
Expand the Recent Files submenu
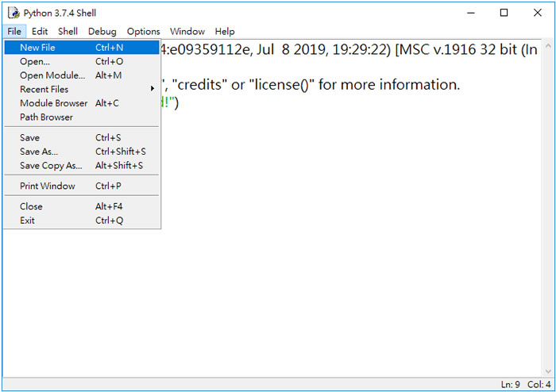coord(82,89)
